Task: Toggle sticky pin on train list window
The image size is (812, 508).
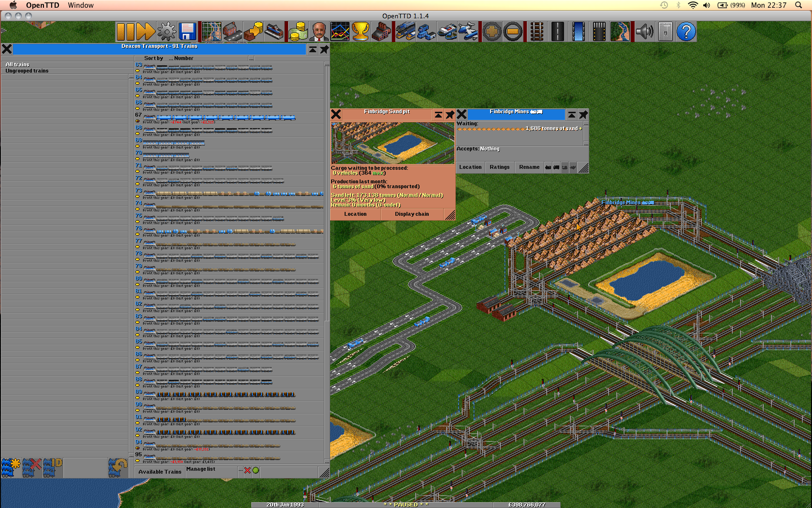Action: tap(324, 49)
